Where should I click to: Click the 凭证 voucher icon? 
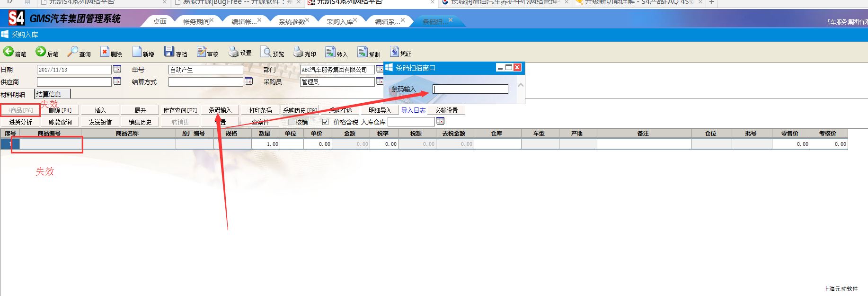point(394,52)
